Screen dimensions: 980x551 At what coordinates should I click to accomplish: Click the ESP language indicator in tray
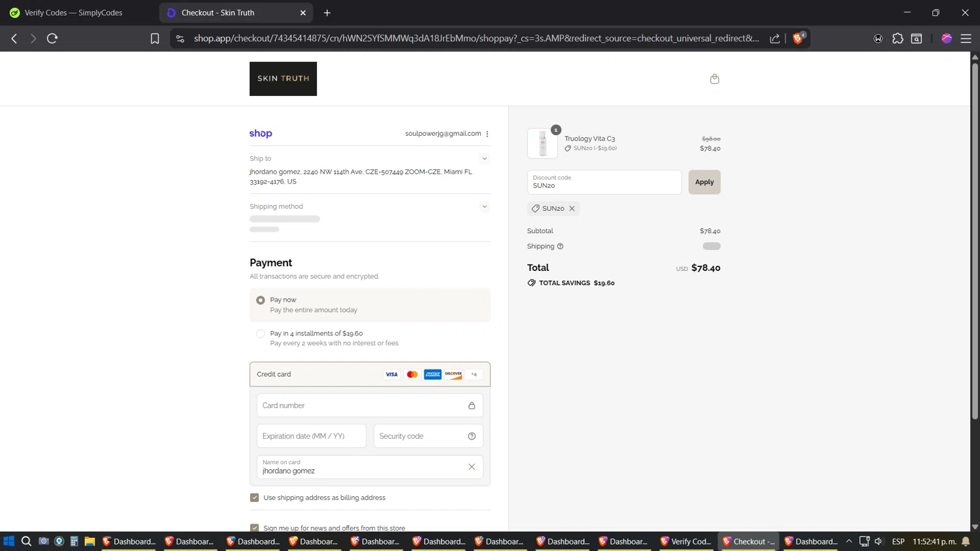(x=898, y=541)
